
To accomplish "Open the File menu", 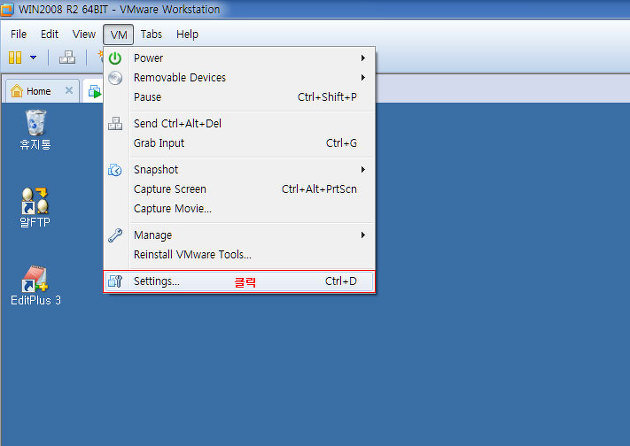I will point(18,34).
